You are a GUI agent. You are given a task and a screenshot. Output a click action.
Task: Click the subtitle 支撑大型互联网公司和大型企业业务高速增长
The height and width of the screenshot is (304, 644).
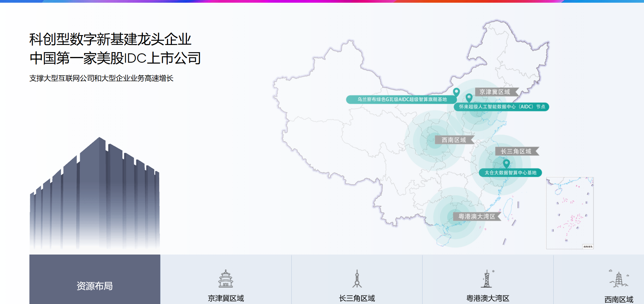click(101, 78)
